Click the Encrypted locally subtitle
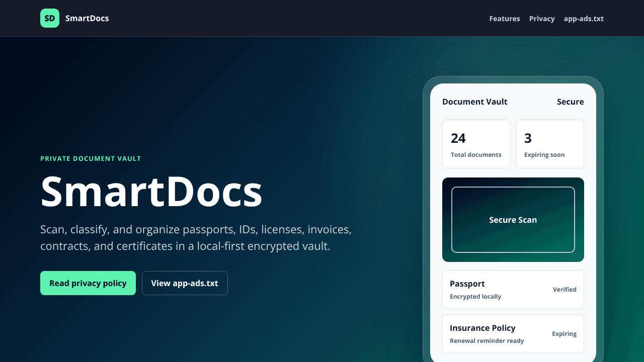 coord(475,297)
